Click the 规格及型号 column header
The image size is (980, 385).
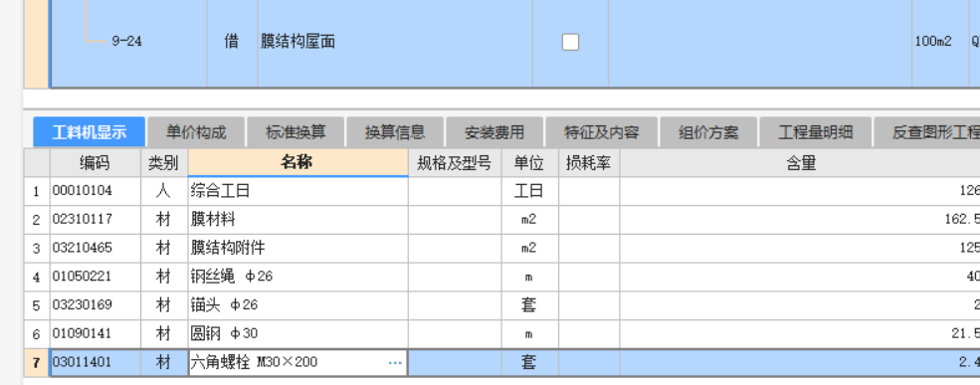455,163
